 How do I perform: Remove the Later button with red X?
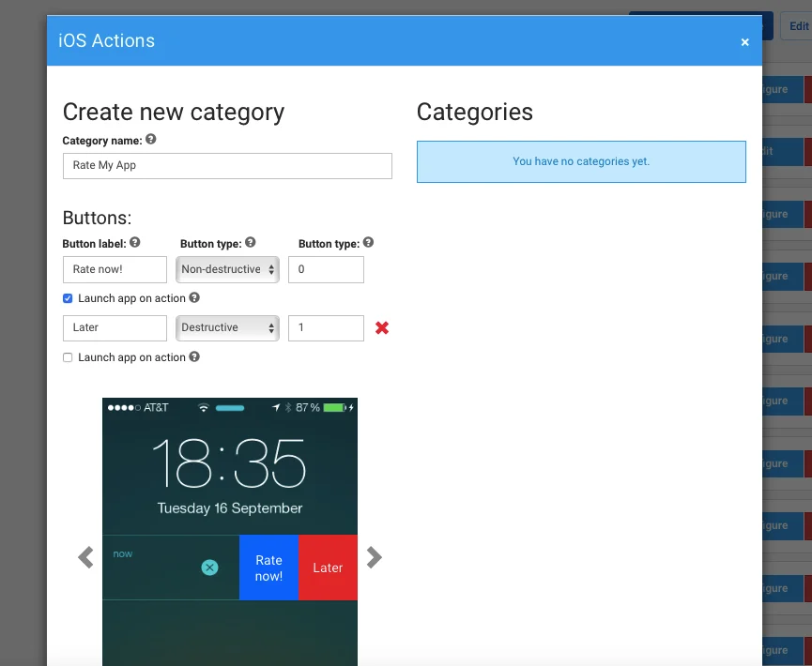(x=382, y=328)
